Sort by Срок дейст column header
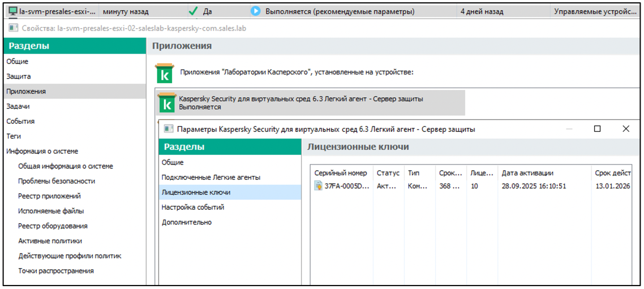 point(612,173)
